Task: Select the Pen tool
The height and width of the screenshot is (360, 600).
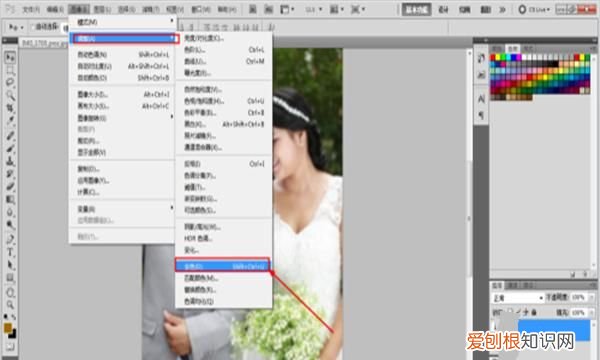Action: click(10, 239)
